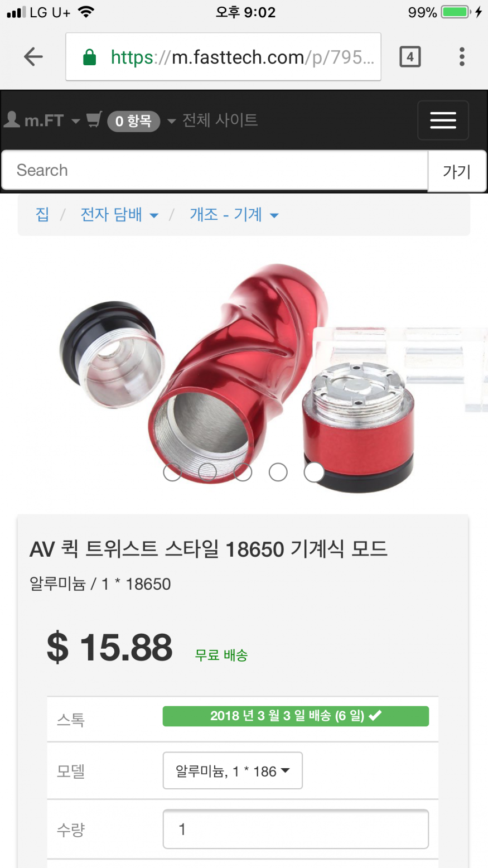The image size is (488, 868).
Task: Open the 모델 알루미늄 selection dropdown
Action: tap(233, 770)
